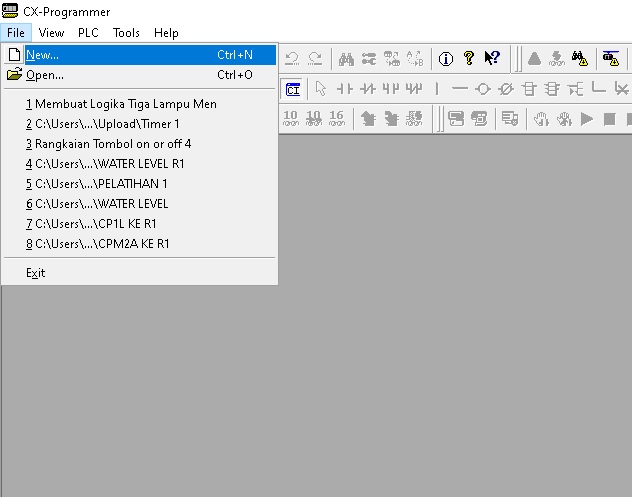This screenshot has height=497, width=632.
Task: Click the Undo toolbar icon
Action: (x=292, y=59)
